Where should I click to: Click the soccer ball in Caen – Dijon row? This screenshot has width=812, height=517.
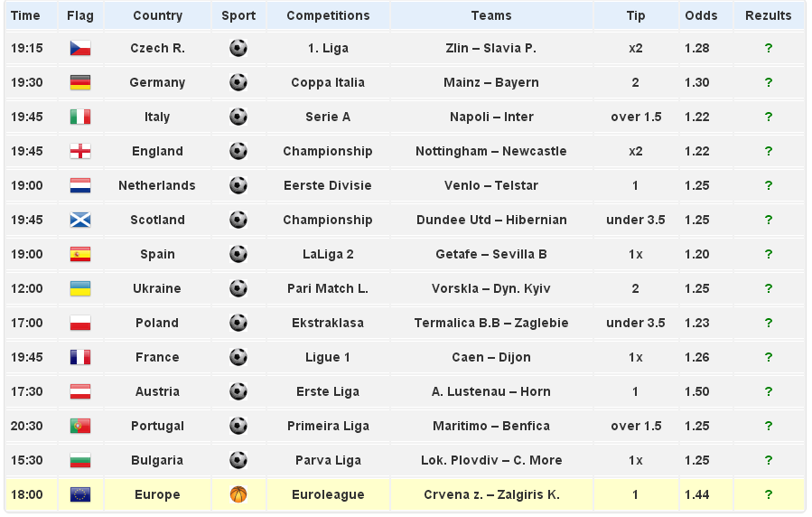point(238,357)
